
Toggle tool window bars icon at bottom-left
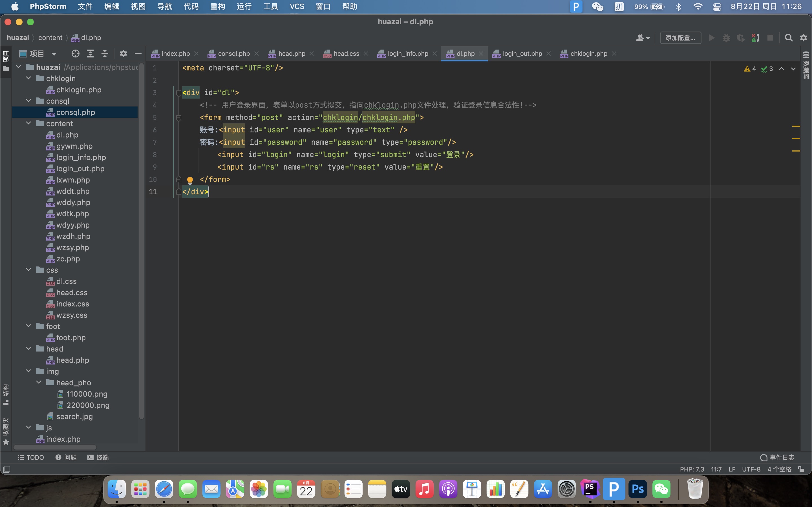tap(7, 469)
